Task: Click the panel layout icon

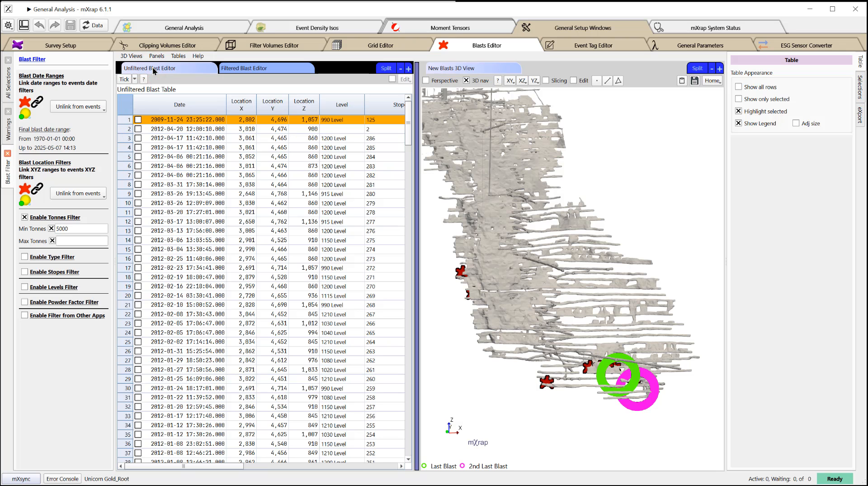Action: [24, 25]
